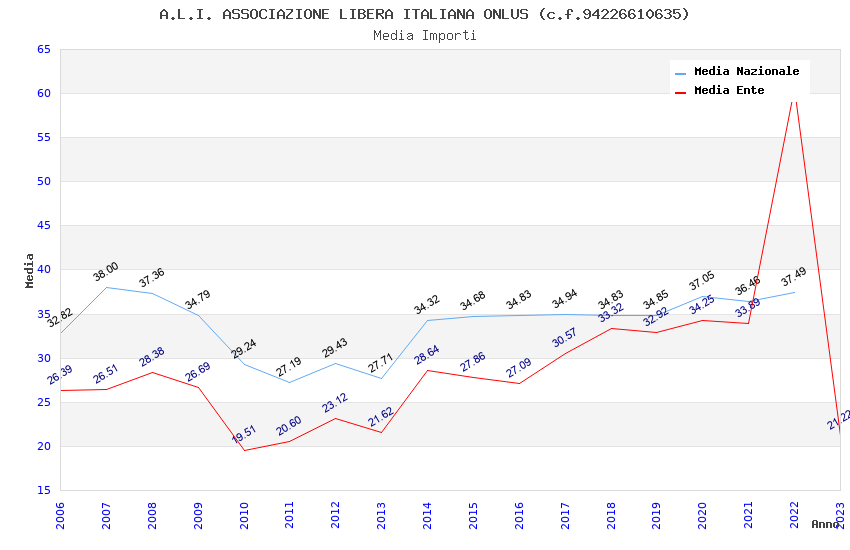Image resolution: width=850 pixels, height=550 pixels.
Task: Click the 2007 x-axis label
Action: [106, 515]
